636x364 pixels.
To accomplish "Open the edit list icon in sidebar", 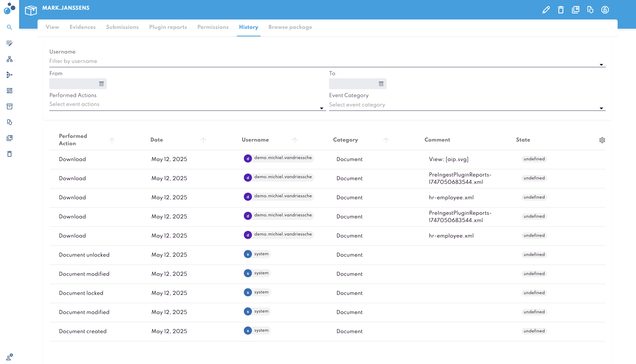I will (x=10, y=43).
